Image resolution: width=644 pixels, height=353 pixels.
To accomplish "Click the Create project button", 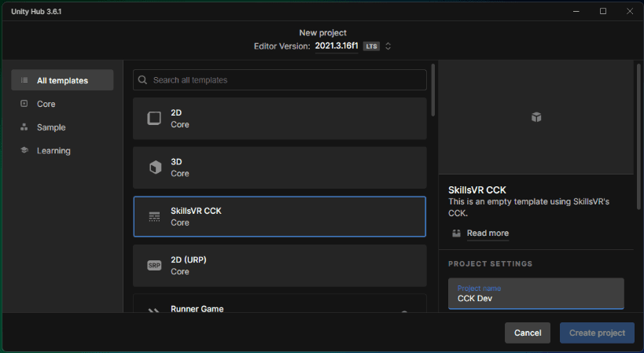I will 597,333.
